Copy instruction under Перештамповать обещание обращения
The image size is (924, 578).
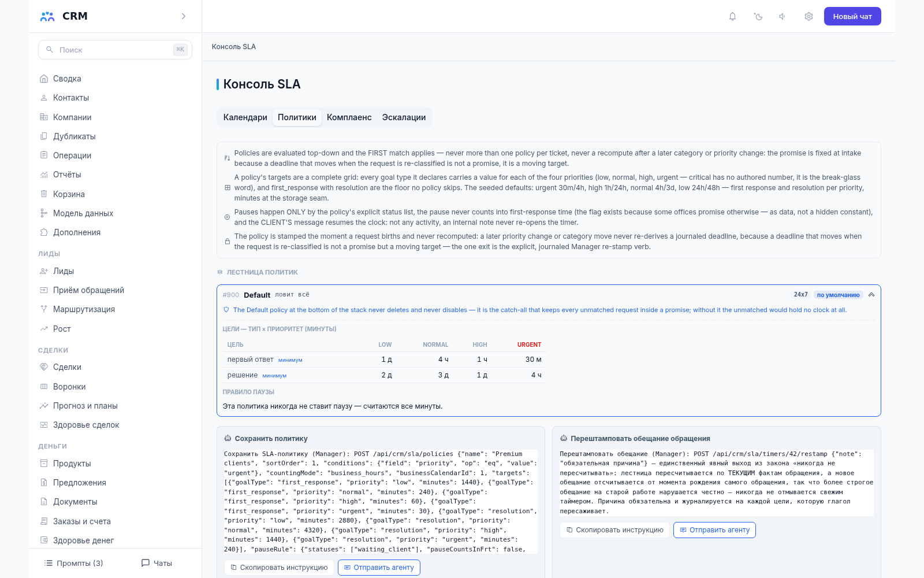tap(614, 530)
